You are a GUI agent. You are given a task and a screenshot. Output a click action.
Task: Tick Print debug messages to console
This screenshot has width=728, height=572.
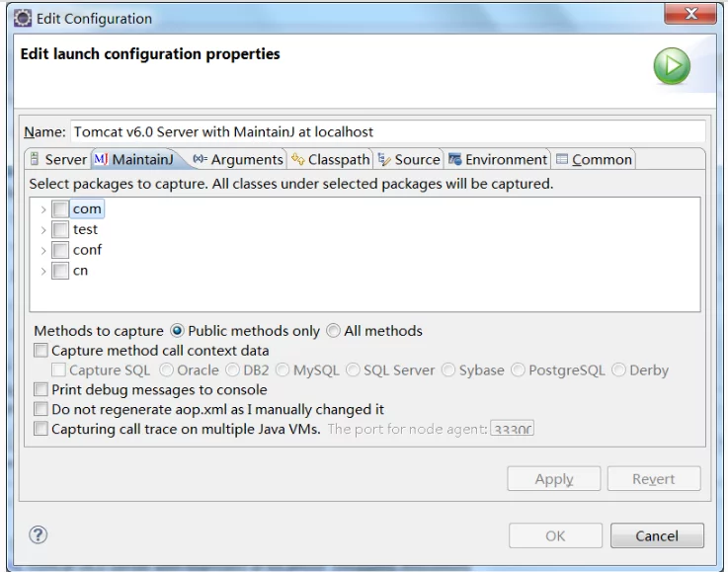point(40,390)
